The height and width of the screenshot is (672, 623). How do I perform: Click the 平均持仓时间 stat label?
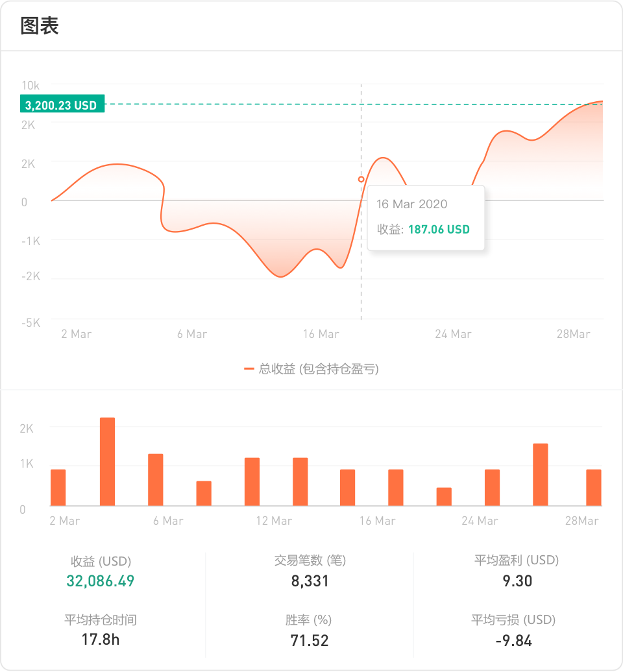click(101, 619)
